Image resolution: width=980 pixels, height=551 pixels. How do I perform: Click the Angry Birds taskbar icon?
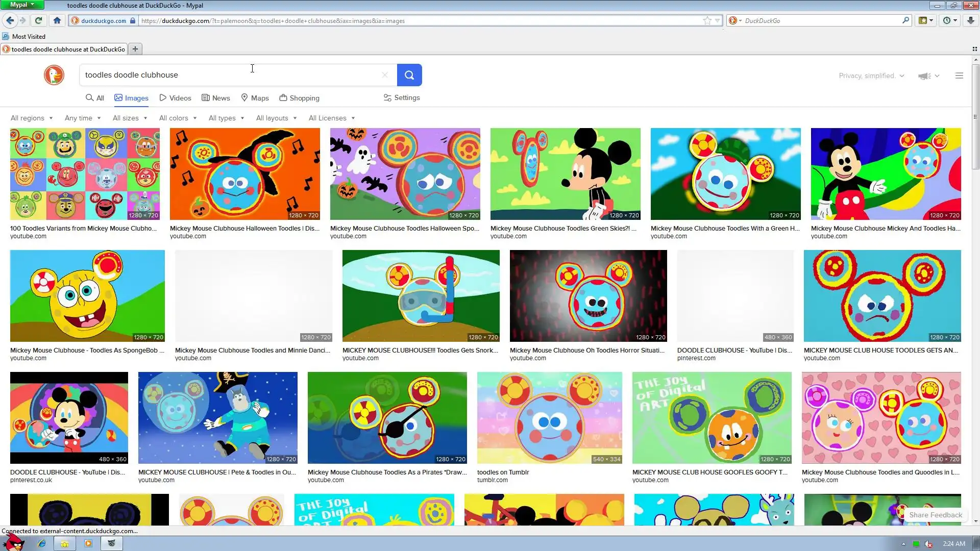[x=14, y=543]
